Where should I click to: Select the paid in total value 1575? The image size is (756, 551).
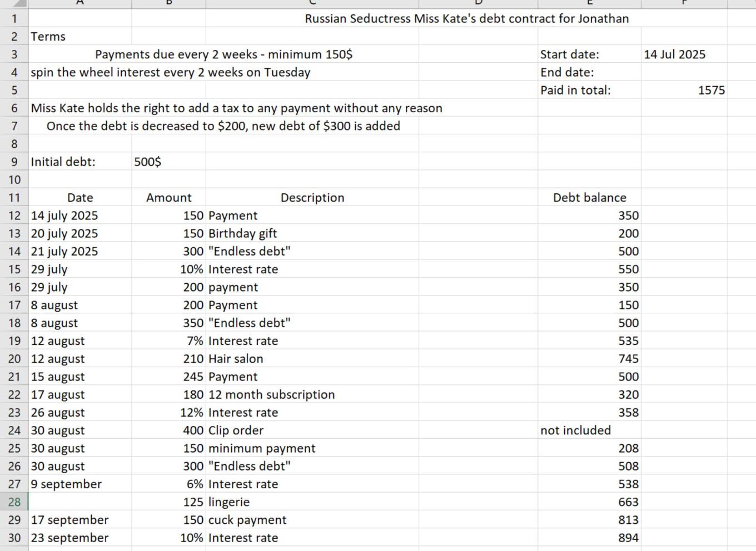(711, 90)
